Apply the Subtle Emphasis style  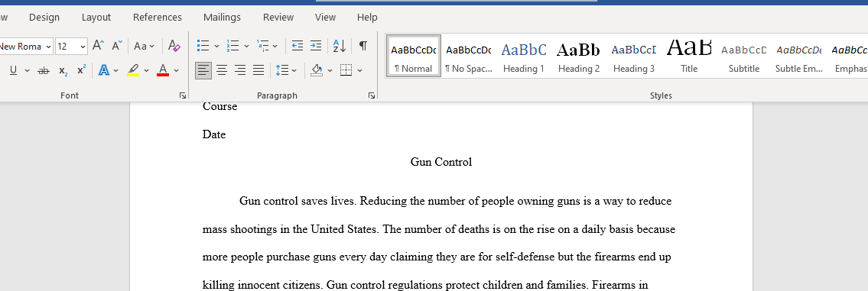[x=799, y=57]
